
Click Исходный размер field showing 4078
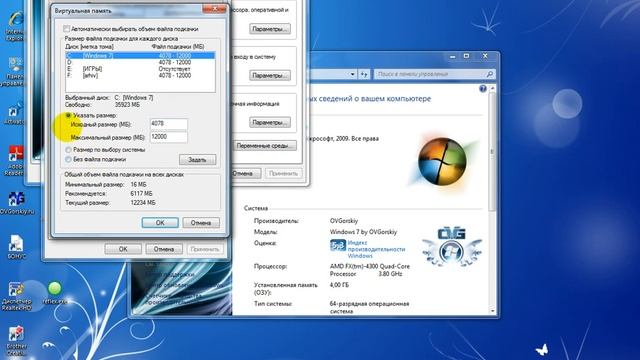(x=169, y=124)
